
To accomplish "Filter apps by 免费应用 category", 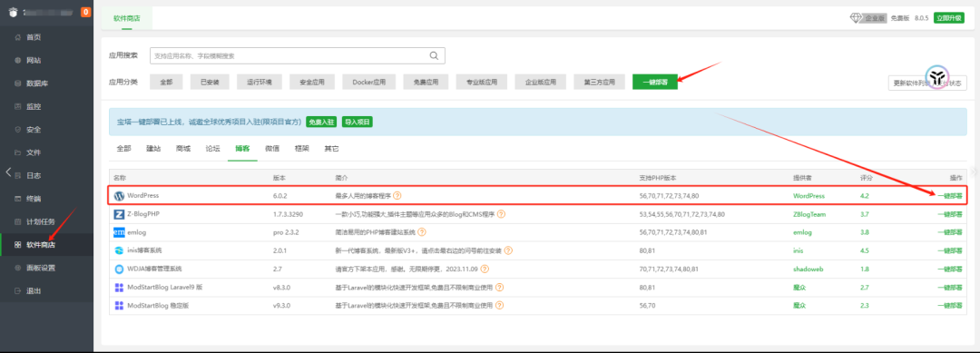I will click(426, 82).
